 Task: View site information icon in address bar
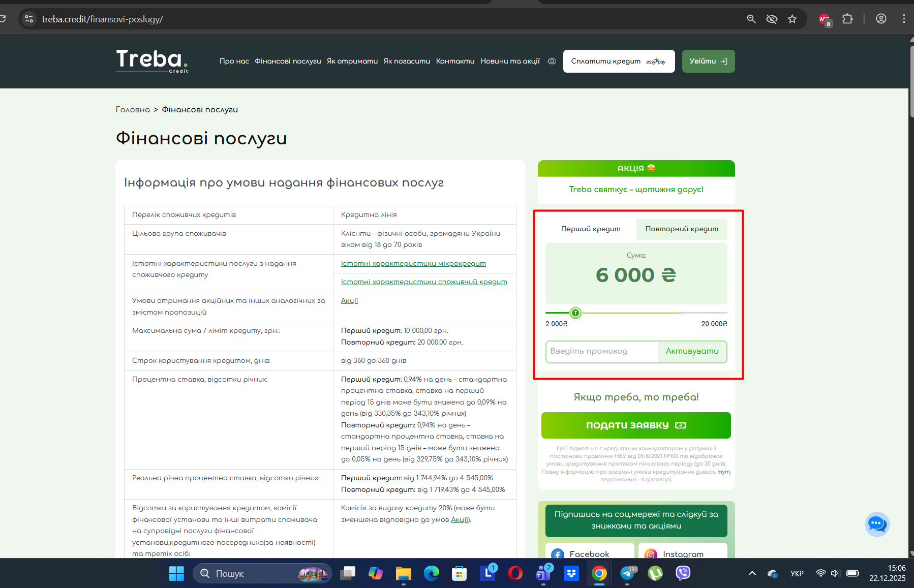(x=29, y=19)
